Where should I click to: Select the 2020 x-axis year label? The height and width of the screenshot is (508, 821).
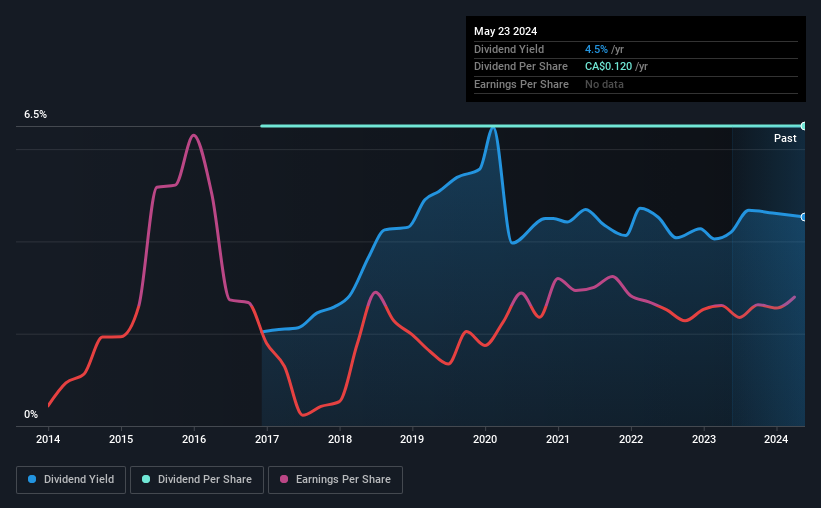point(485,439)
